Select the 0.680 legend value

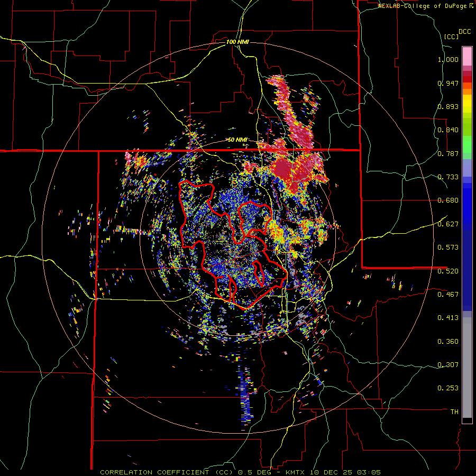(x=448, y=200)
